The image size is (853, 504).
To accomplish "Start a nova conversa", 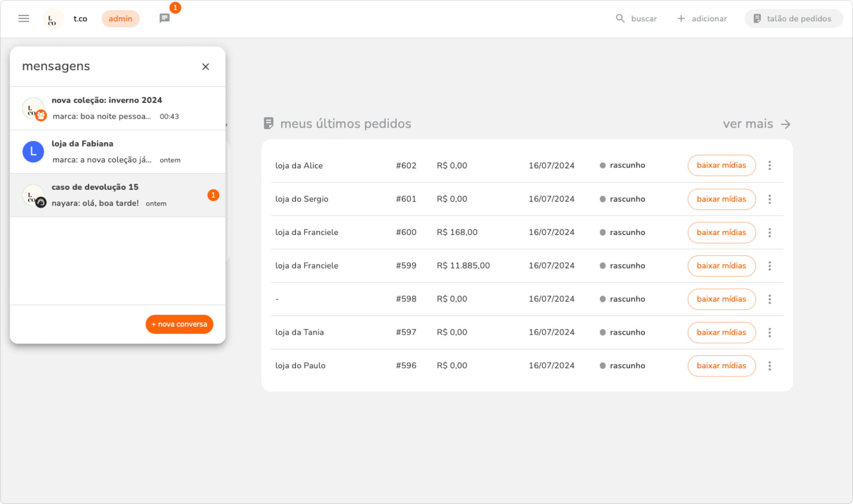I will (x=179, y=324).
